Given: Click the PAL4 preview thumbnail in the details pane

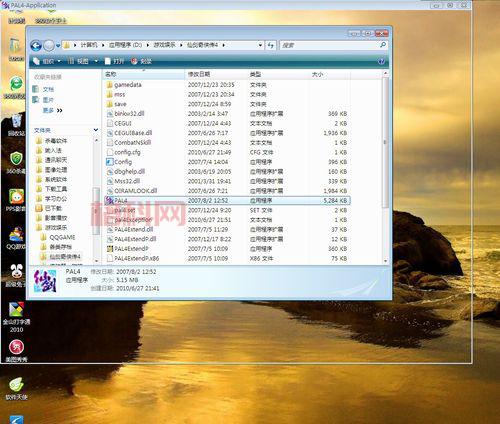Looking at the screenshot, I should click(45, 281).
